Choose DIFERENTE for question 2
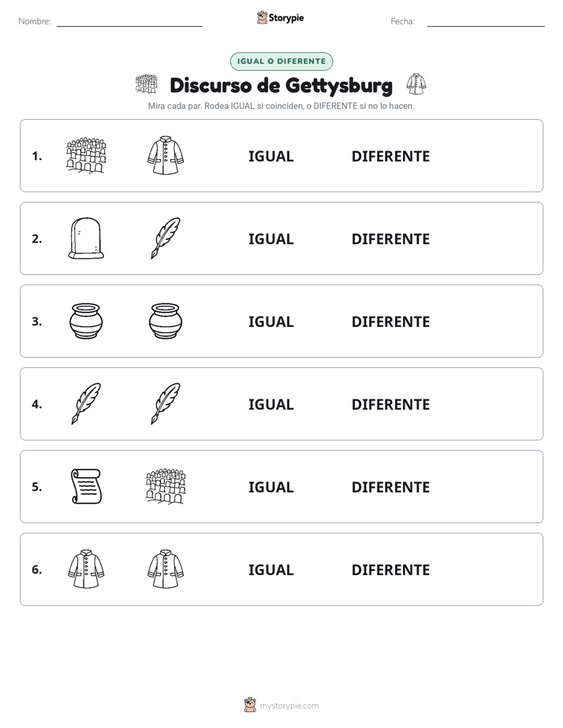Image resolution: width=563 pixels, height=728 pixels. pos(390,239)
